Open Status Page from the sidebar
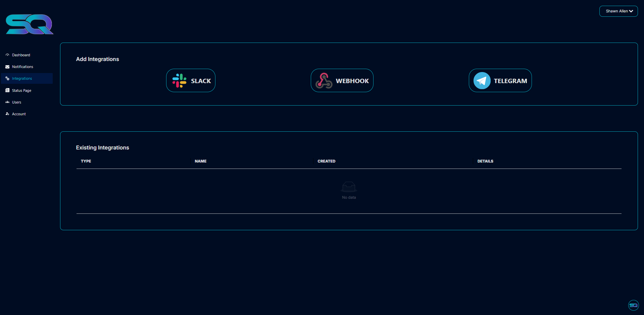Screen dimensions: 644x315 pos(27,90)
